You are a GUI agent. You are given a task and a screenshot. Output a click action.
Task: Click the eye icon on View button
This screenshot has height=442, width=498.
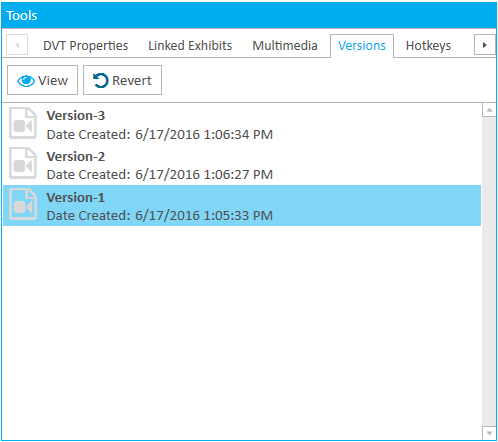click(x=26, y=81)
